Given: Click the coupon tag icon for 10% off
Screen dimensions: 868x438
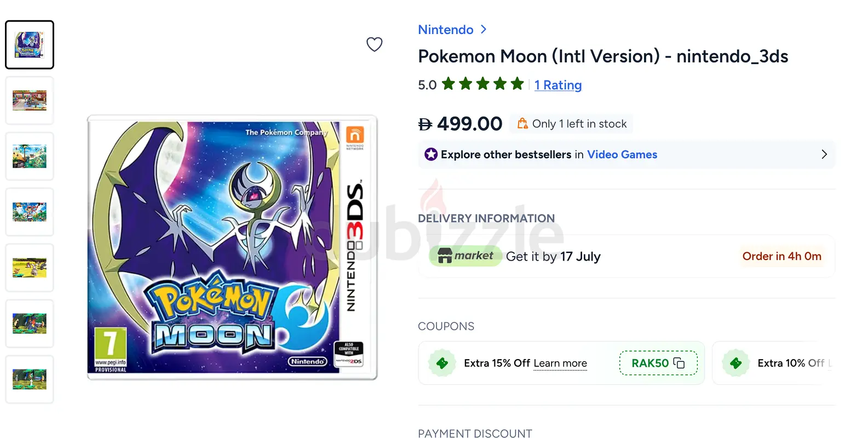Looking at the screenshot, I should click(x=736, y=363).
